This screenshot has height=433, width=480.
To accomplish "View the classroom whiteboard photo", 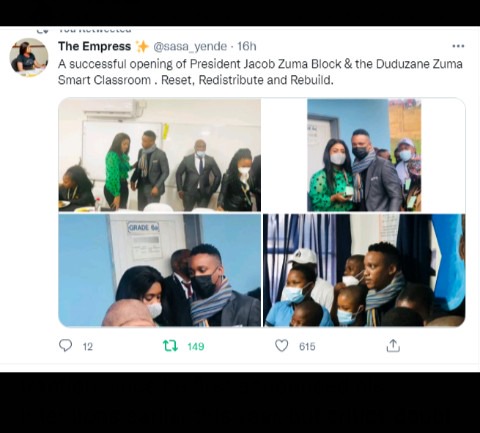I will coord(160,155).
